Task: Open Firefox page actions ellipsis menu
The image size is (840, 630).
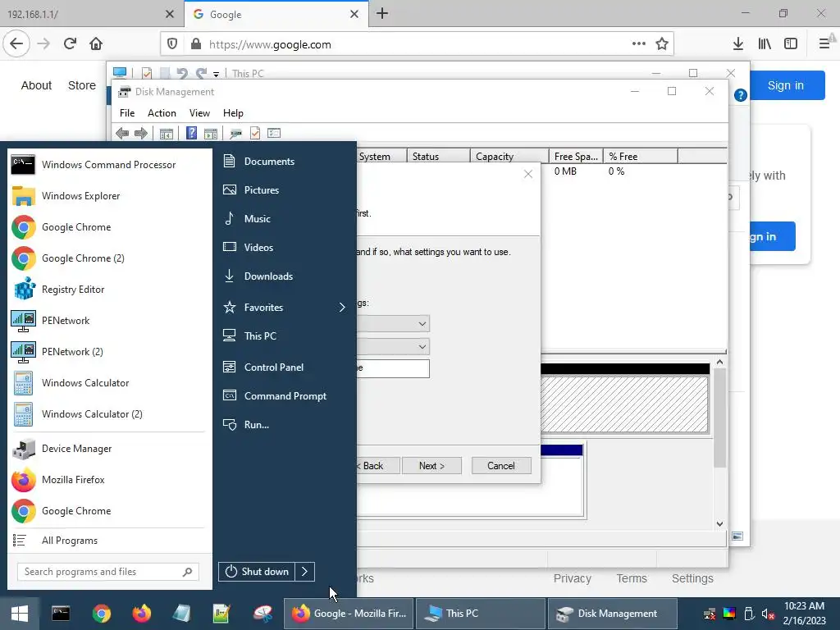Action: pyautogui.click(x=638, y=44)
